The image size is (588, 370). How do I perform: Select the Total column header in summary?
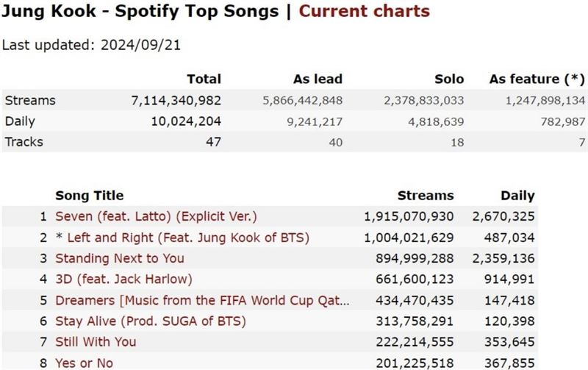pos(204,79)
